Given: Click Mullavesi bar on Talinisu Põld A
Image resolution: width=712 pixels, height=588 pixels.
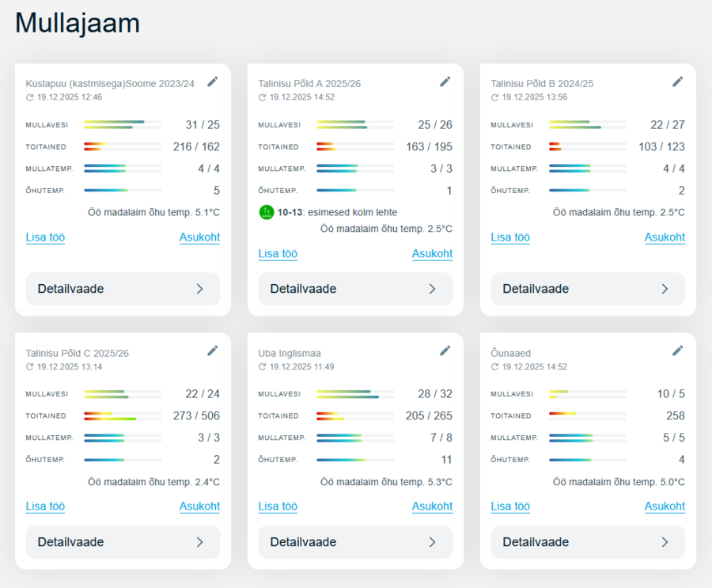Looking at the screenshot, I should pos(354,125).
